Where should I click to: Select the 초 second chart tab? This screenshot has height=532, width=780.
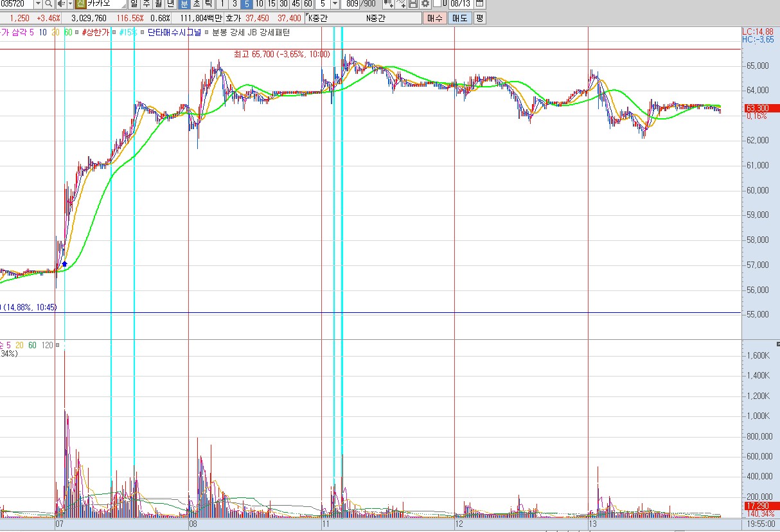coord(196,4)
